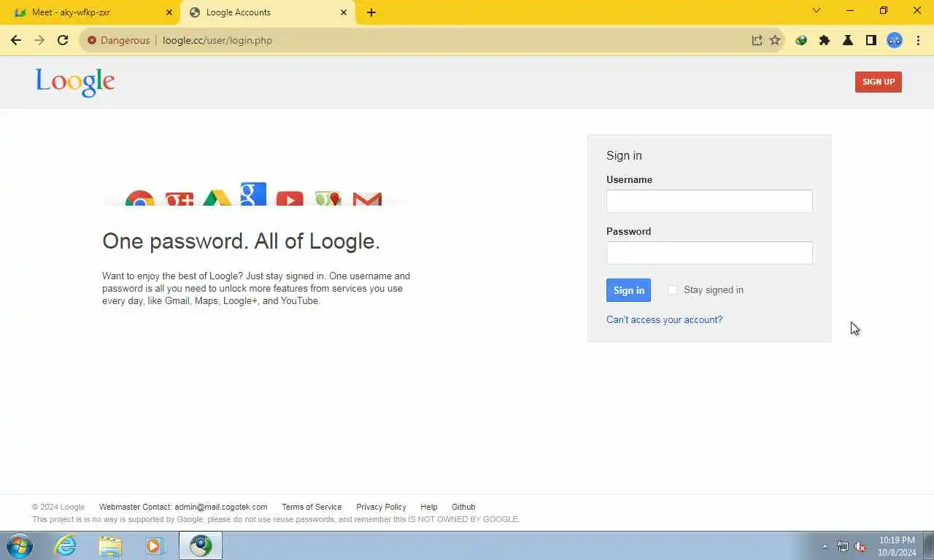Open a new tab with plus button
This screenshot has height=560, width=934.
point(371,12)
